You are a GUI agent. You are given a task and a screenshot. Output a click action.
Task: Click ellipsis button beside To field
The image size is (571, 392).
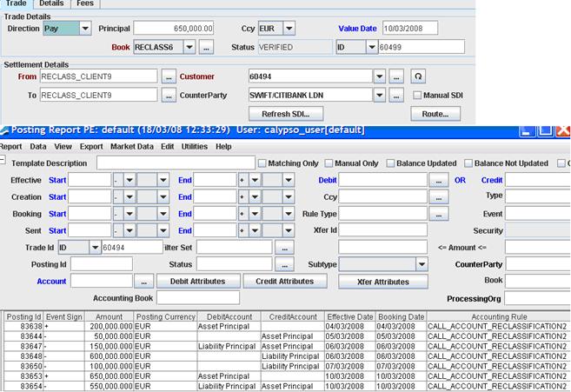tap(169, 96)
